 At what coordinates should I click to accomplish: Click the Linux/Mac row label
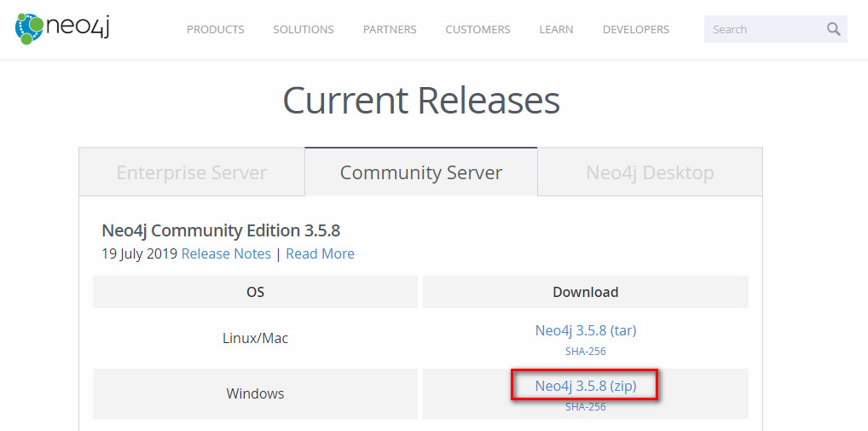coord(255,338)
